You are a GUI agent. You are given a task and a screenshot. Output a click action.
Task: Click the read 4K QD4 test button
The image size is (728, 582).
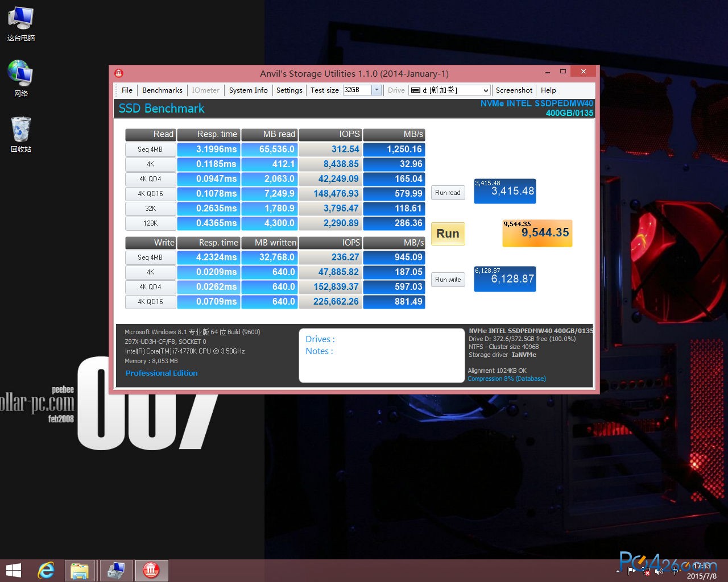click(x=150, y=179)
